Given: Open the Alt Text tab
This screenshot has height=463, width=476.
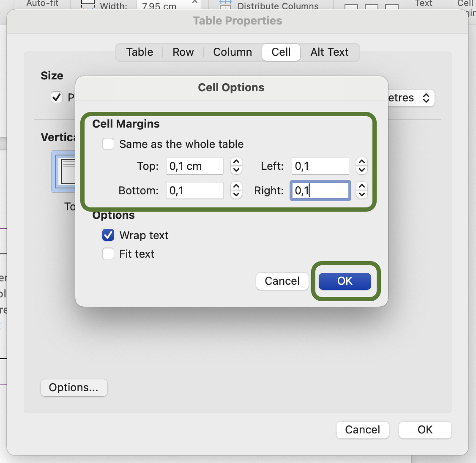Looking at the screenshot, I should (329, 52).
